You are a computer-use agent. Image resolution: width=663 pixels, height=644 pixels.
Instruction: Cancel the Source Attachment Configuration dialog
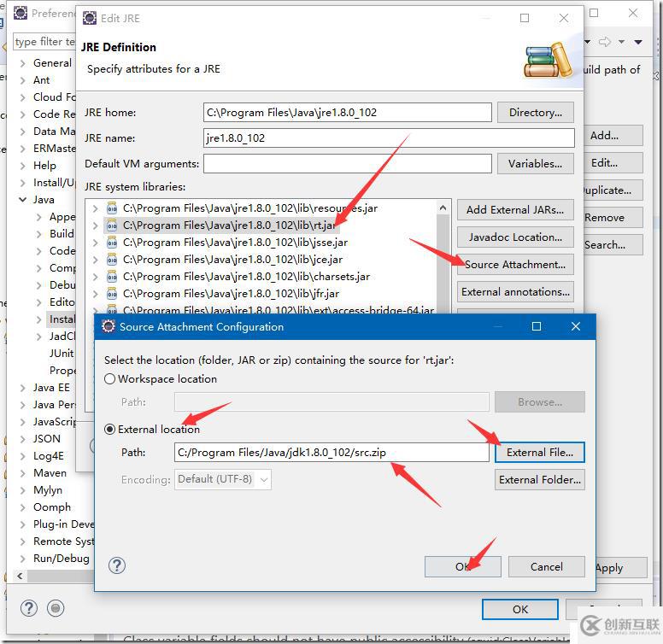click(546, 566)
